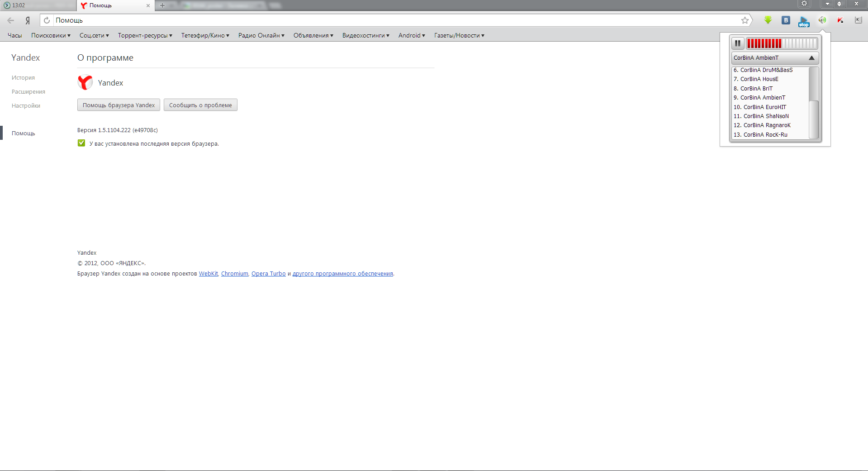Click the clock icon on the 13:02 tab
Screen dimensions: 868x471
point(7,5)
